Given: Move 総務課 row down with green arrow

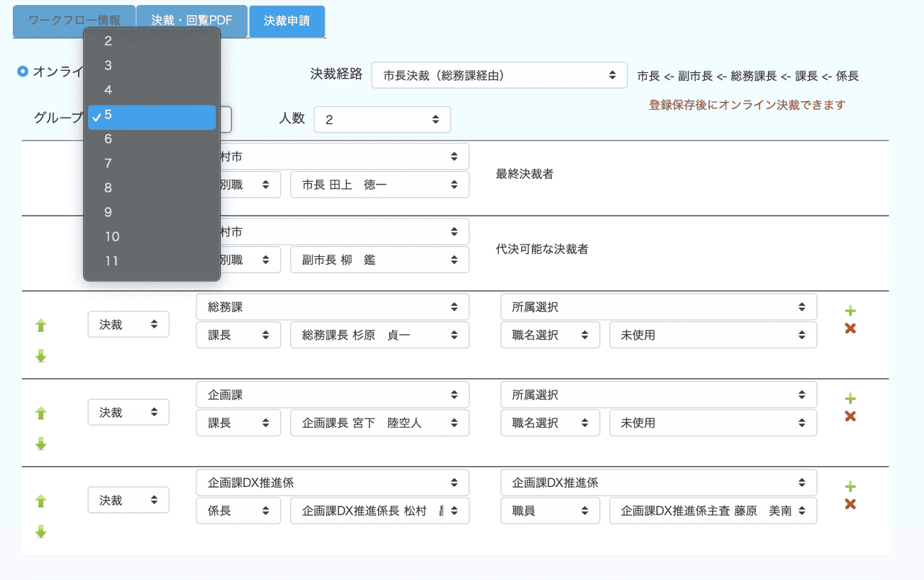Looking at the screenshot, I should tap(41, 356).
